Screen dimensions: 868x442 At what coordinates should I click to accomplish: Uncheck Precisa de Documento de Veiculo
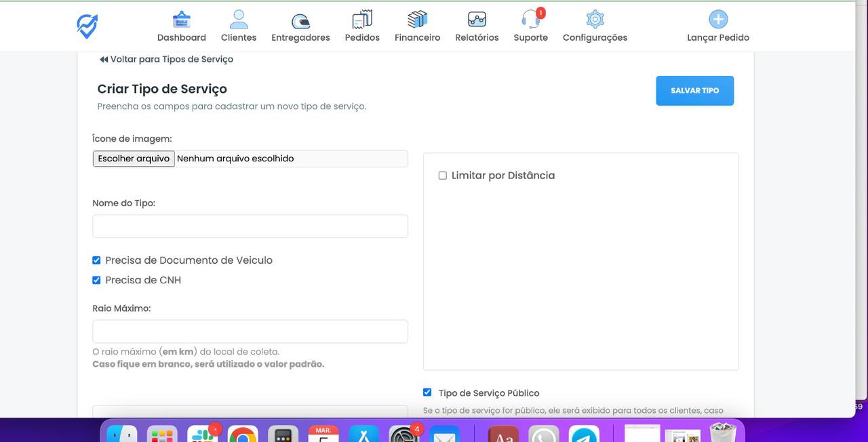pyautogui.click(x=96, y=260)
